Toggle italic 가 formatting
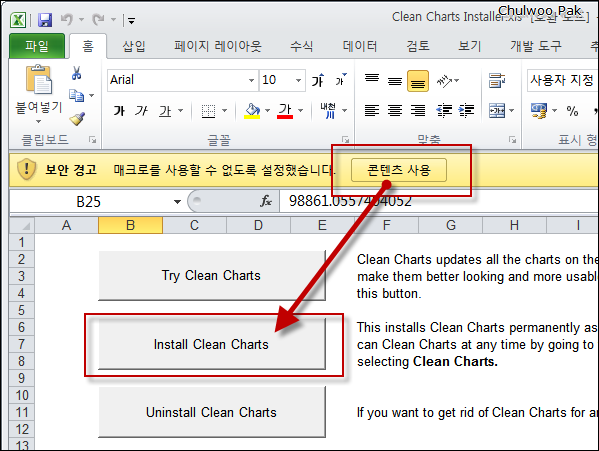The height and width of the screenshot is (451, 599). pyautogui.click(x=141, y=111)
